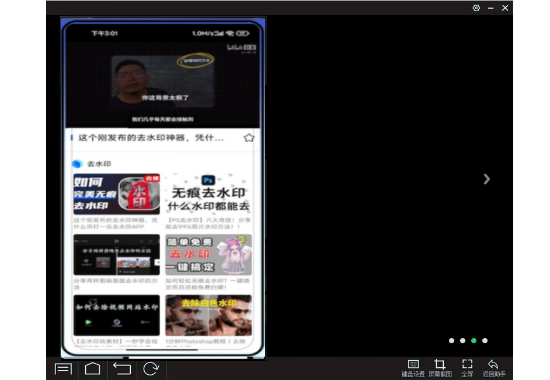Screen dimensions: 550x380
Task: Enter full screen mode (全屏)
Action: [467, 368]
